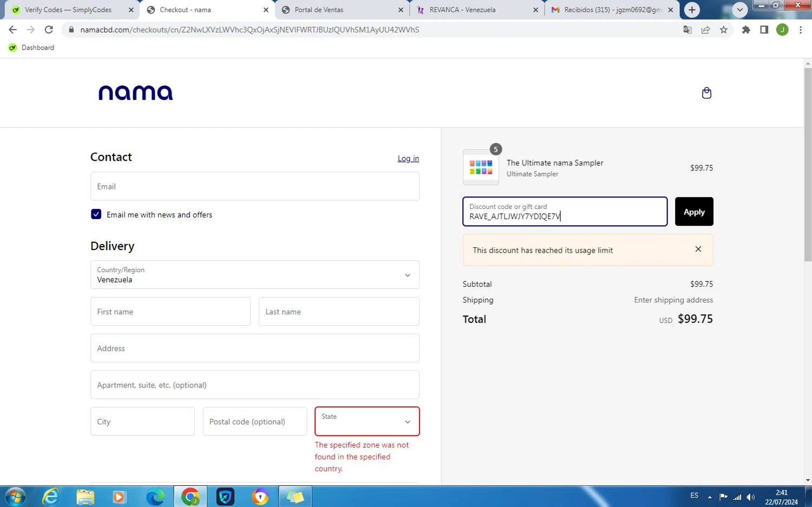
Task: Open Chrome profile J avatar
Action: pyautogui.click(x=782, y=30)
